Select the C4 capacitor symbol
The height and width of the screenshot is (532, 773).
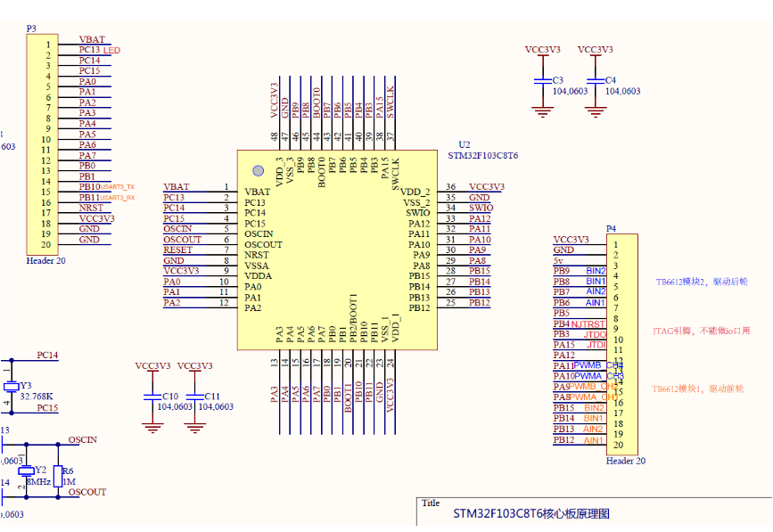[x=596, y=81]
